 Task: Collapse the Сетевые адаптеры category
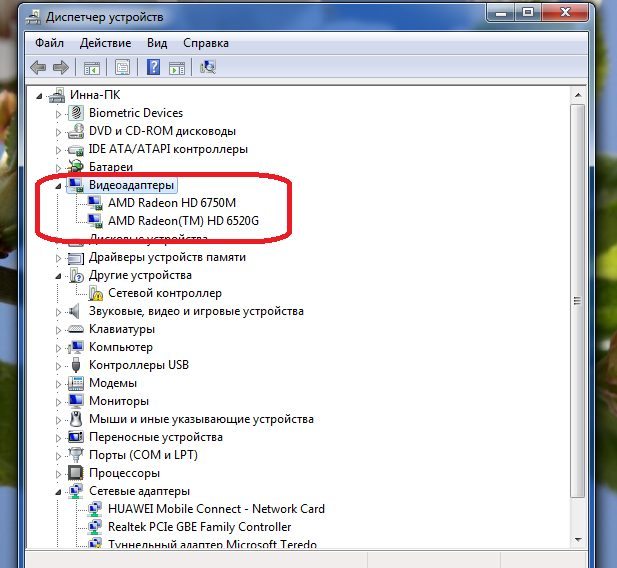[58, 491]
